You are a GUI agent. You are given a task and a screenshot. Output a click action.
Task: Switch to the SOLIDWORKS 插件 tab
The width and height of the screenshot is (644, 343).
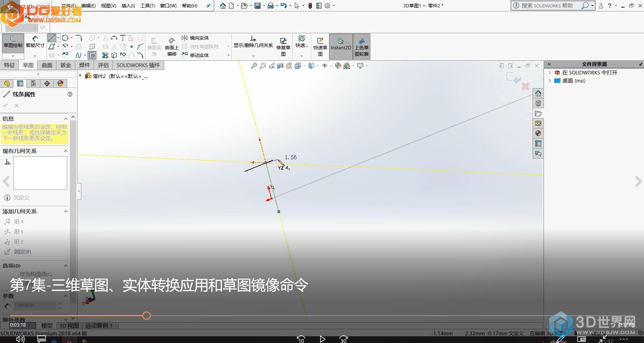pos(138,65)
